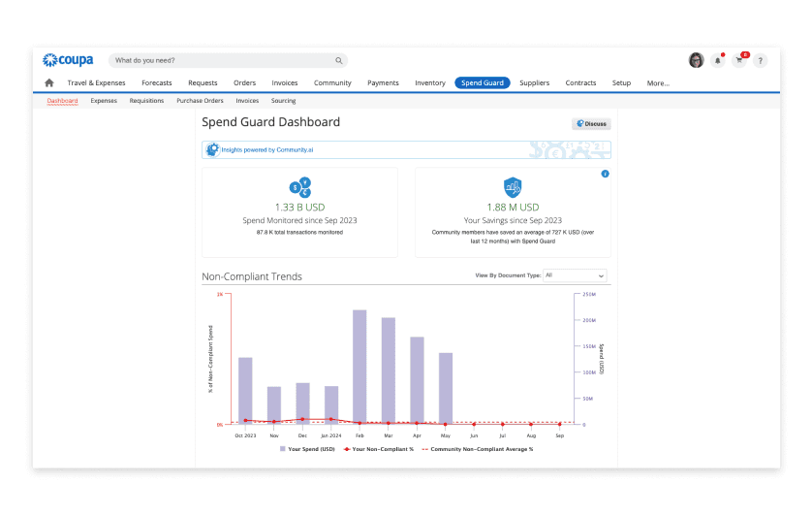Image resolution: width=812 pixels, height=515 pixels.
Task: Open the user profile avatar
Action: click(696, 60)
